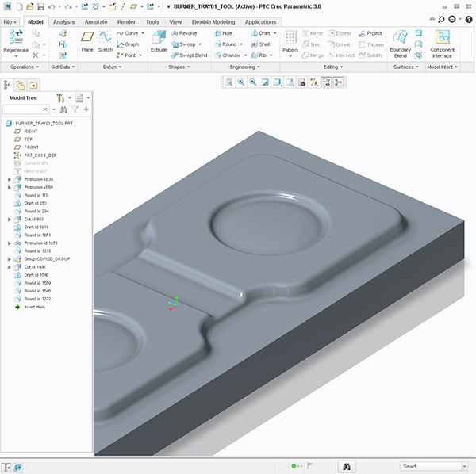Click the Zoom In icon

tap(241, 82)
